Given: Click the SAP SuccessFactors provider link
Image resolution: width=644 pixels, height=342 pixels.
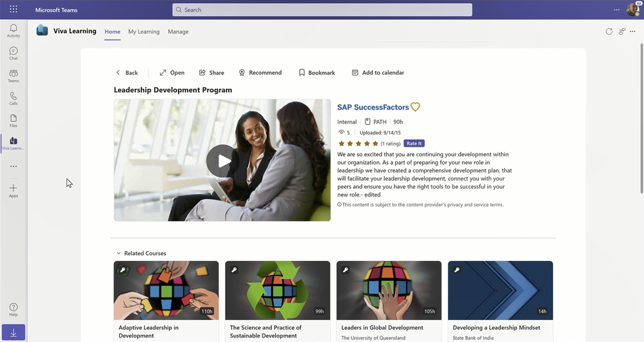Looking at the screenshot, I should [373, 107].
